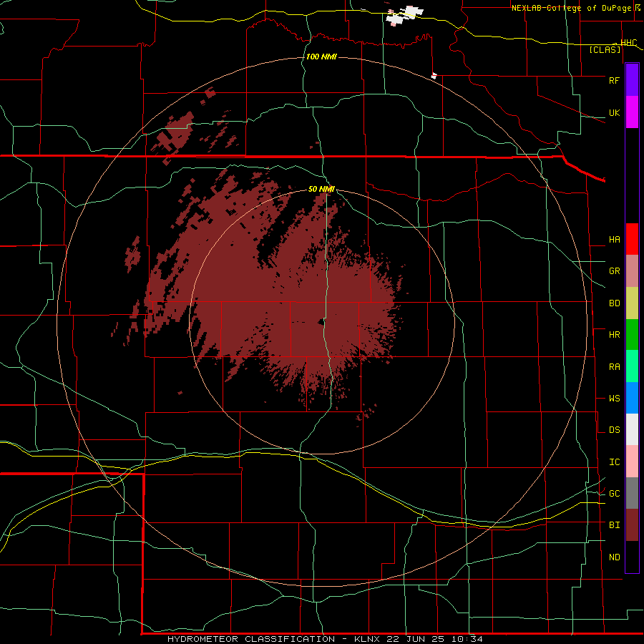Click the GC legend label
644x644 pixels.
[x=614, y=494]
